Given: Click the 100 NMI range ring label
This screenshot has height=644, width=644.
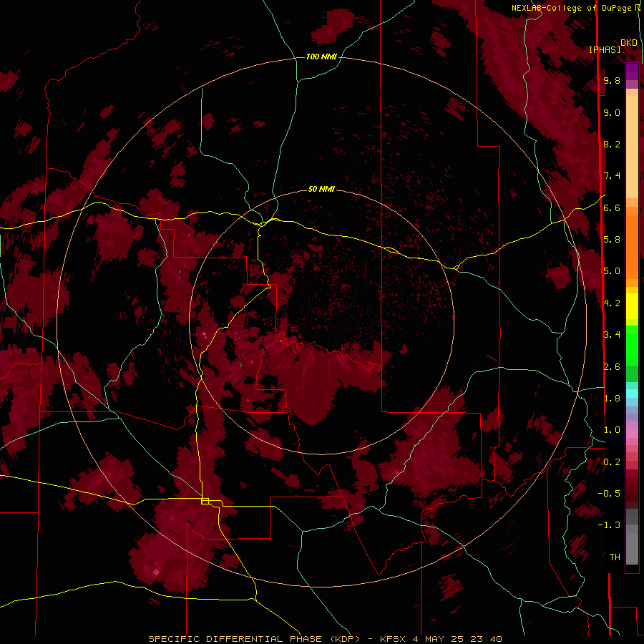Looking at the screenshot, I should 321,57.
